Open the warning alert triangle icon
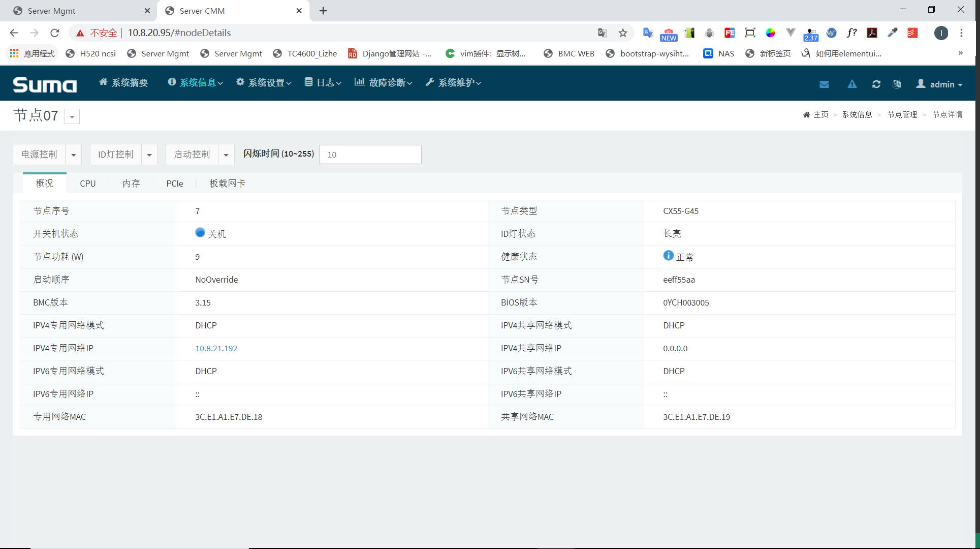This screenshot has width=980, height=549. click(x=852, y=84)
